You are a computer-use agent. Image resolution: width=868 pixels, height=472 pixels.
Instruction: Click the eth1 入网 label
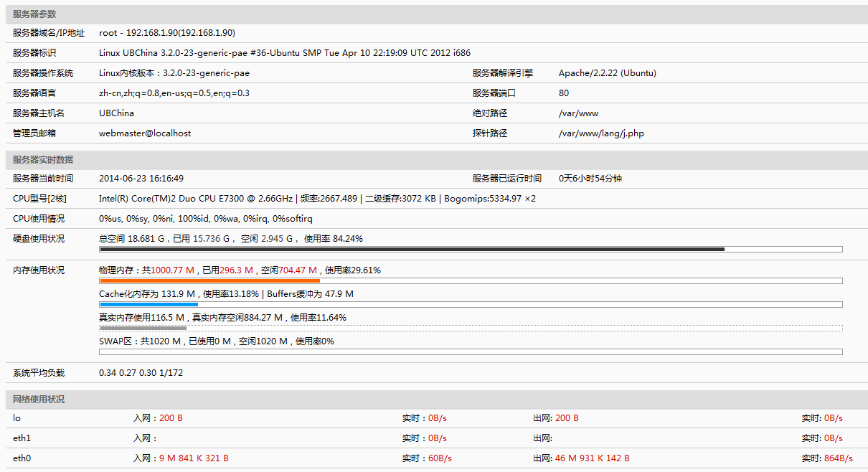[x=145, y=438]
